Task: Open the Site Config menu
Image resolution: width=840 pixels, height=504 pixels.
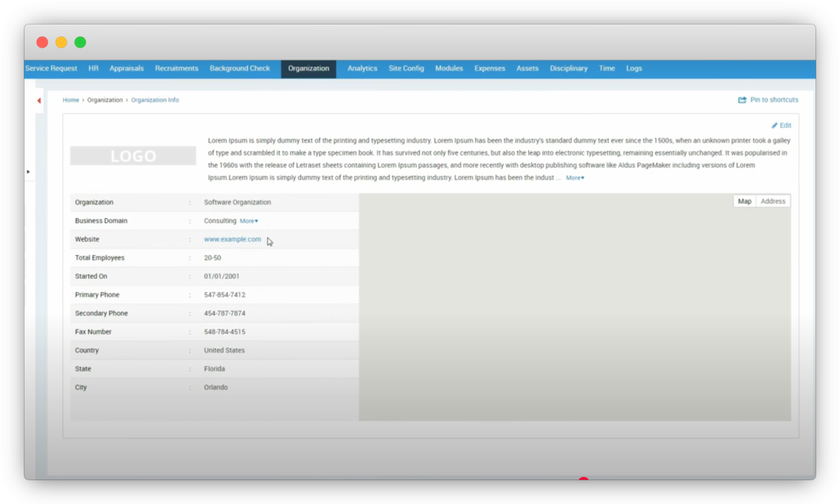Action: (406, 69)
